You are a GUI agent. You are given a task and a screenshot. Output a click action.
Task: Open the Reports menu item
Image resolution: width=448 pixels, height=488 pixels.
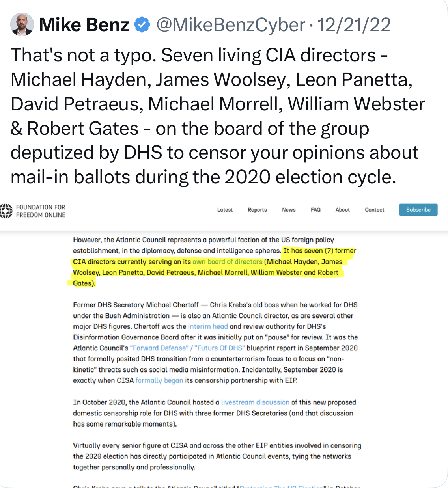click(x=257, y=210)
